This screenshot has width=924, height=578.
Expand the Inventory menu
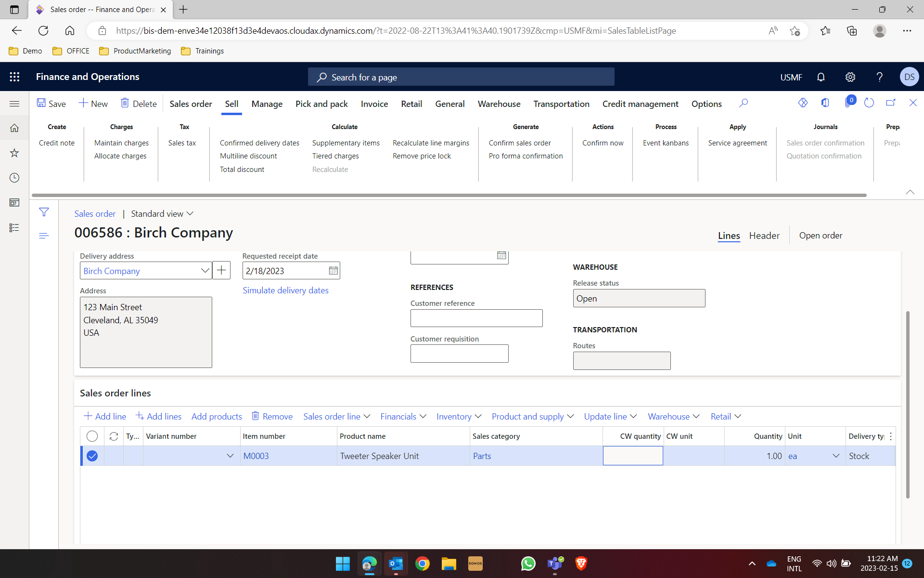click(459, 416)
